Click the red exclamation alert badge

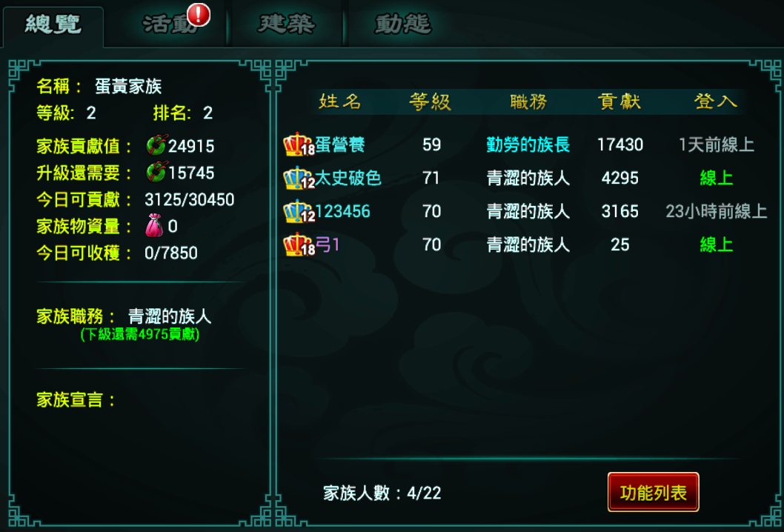tap(199, 14)
